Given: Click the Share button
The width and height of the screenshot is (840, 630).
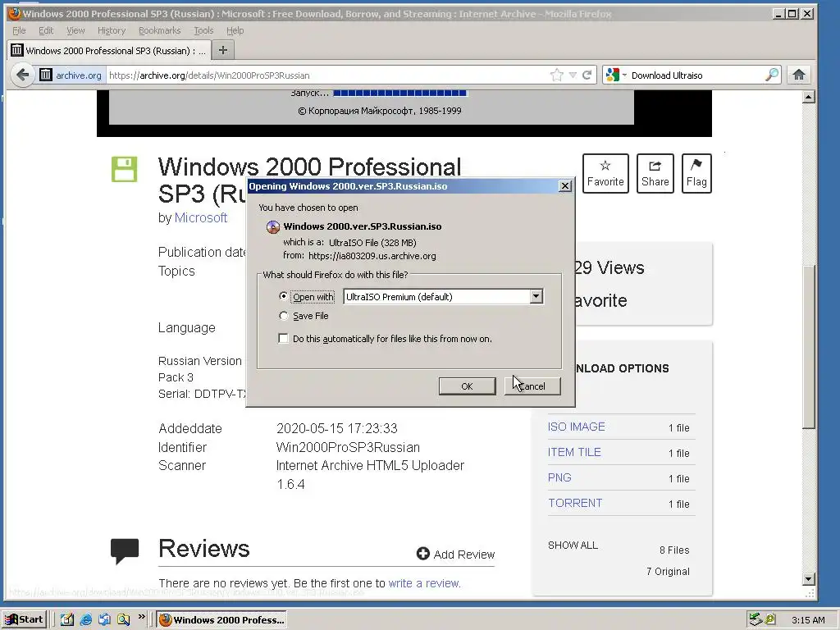Looking at the screenshot, I should pos(655,174).
